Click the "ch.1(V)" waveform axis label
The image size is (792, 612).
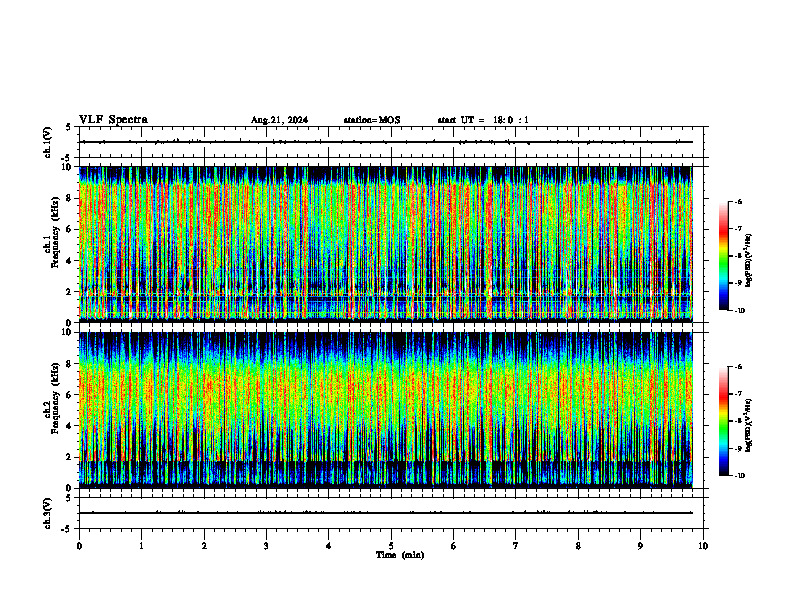(x=47, y=142)
